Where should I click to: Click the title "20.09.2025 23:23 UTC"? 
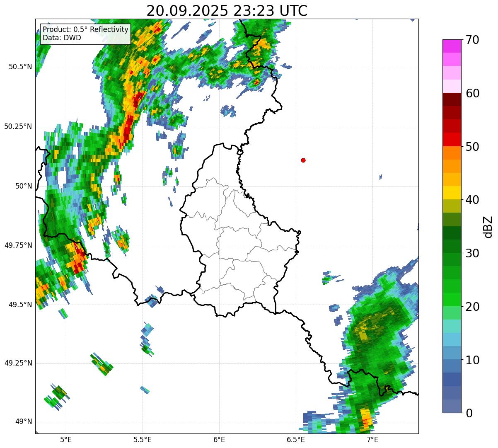[x=227, y=10]
